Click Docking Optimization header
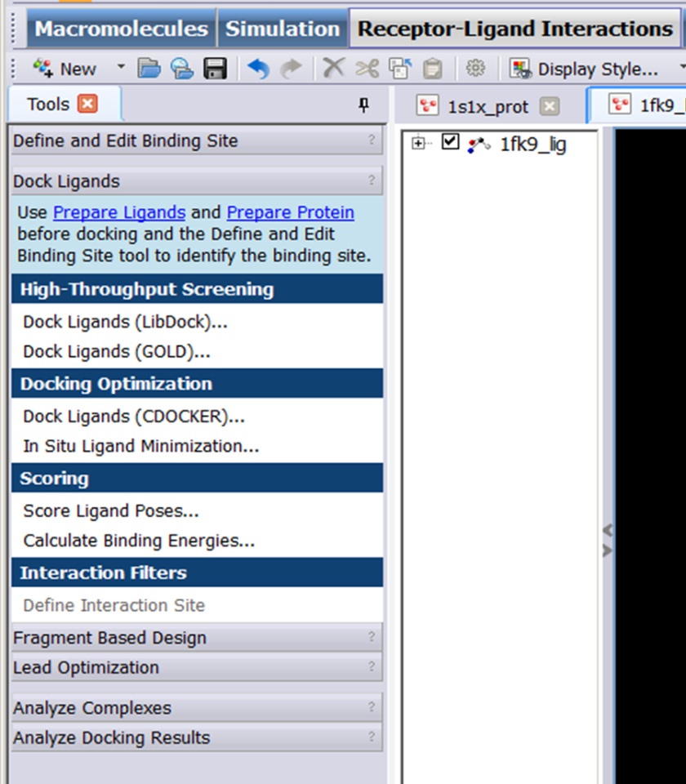 (x=197, y=384)
